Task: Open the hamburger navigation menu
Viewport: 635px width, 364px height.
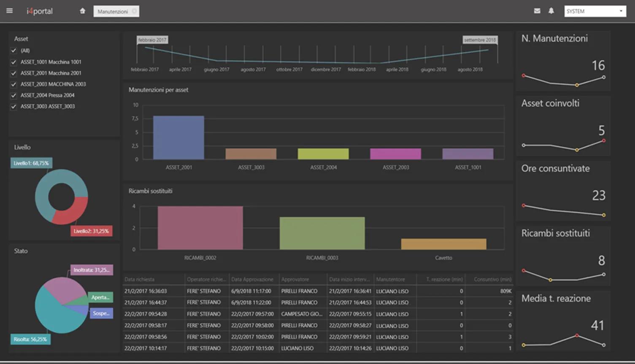Action: pyautogui.click(x=9, y=11)
